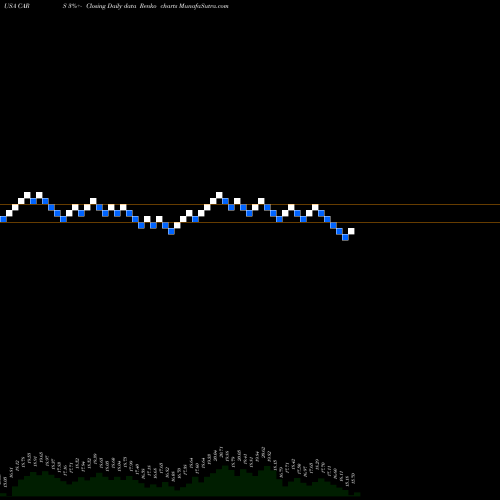Click the 'Closing Daily data' header text

[111, 6]
